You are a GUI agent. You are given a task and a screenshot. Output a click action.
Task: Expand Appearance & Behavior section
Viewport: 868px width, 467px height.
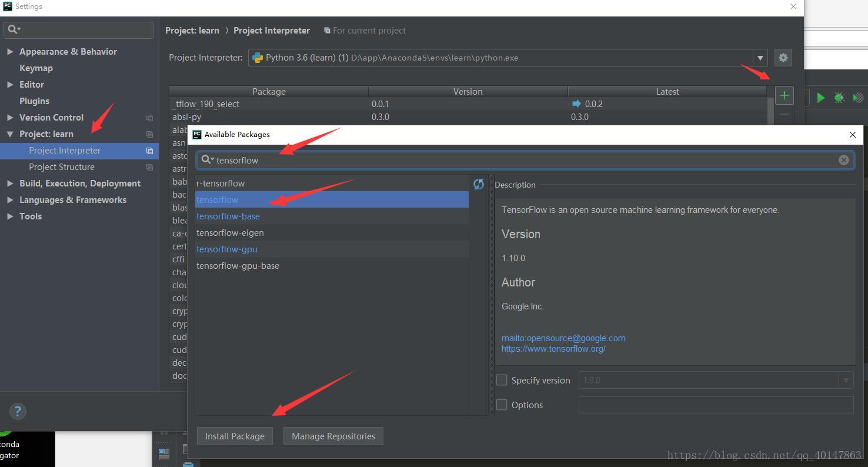(10, 52)
